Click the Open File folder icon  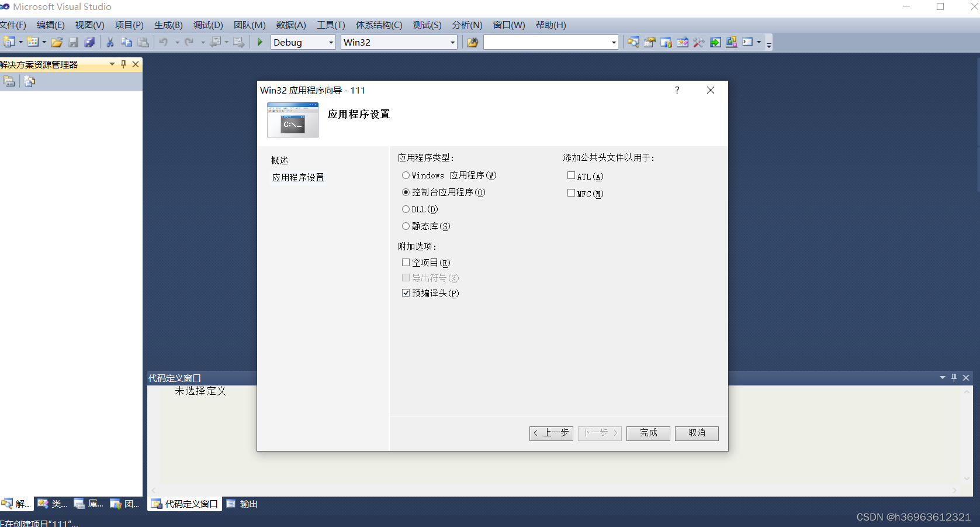pyautogui.click(x=57, y=42)
